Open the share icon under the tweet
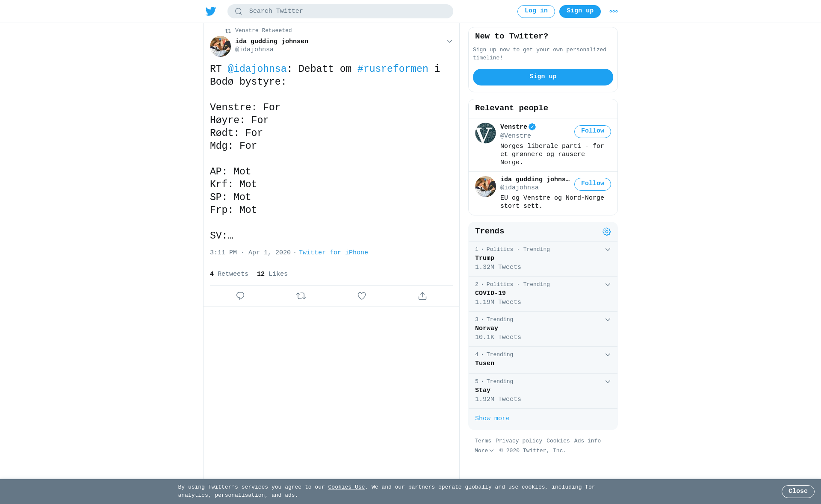 pyautogui.click(x=422, y=296)
